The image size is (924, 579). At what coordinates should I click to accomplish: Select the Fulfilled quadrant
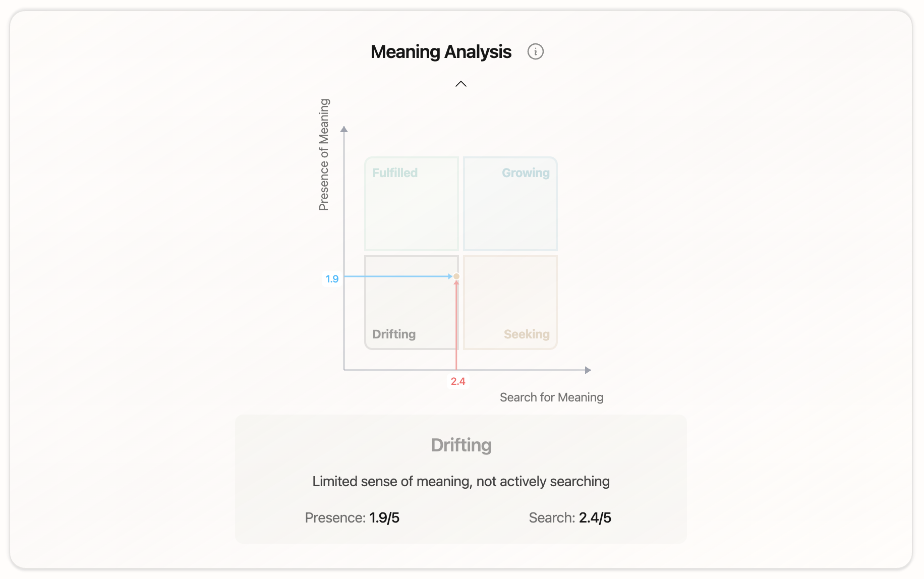[412, 204]
